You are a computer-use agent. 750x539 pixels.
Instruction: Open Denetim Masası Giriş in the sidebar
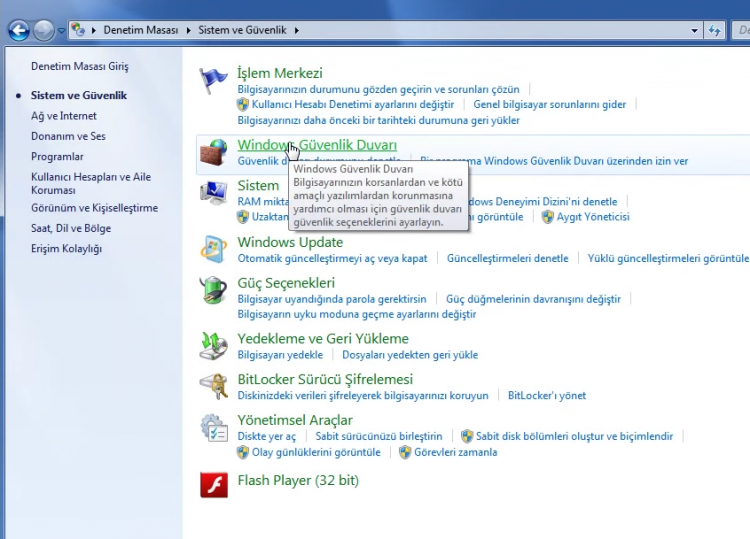80,66
